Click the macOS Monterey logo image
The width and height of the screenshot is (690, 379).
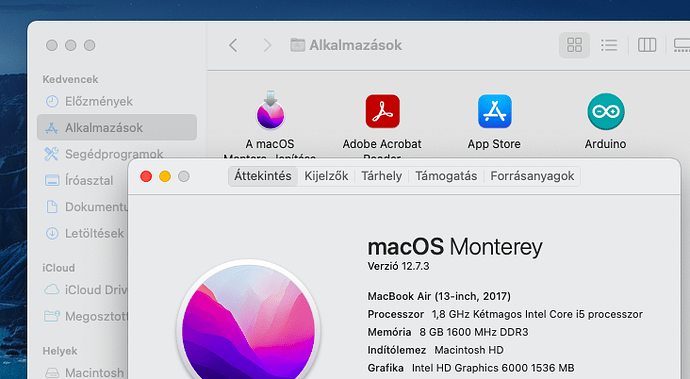click(248, 320)
